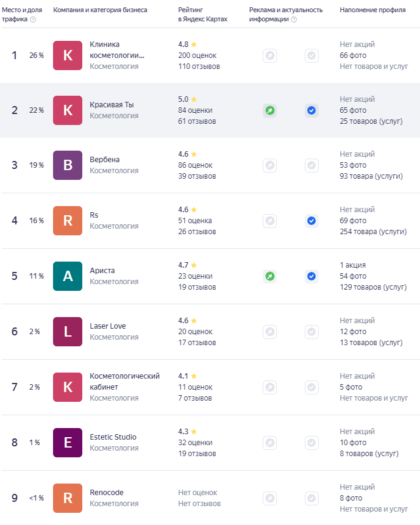Select the Косметологический кабинет row title
The image size is (420, 525).
pyautogui.click(x=124, y=381)
